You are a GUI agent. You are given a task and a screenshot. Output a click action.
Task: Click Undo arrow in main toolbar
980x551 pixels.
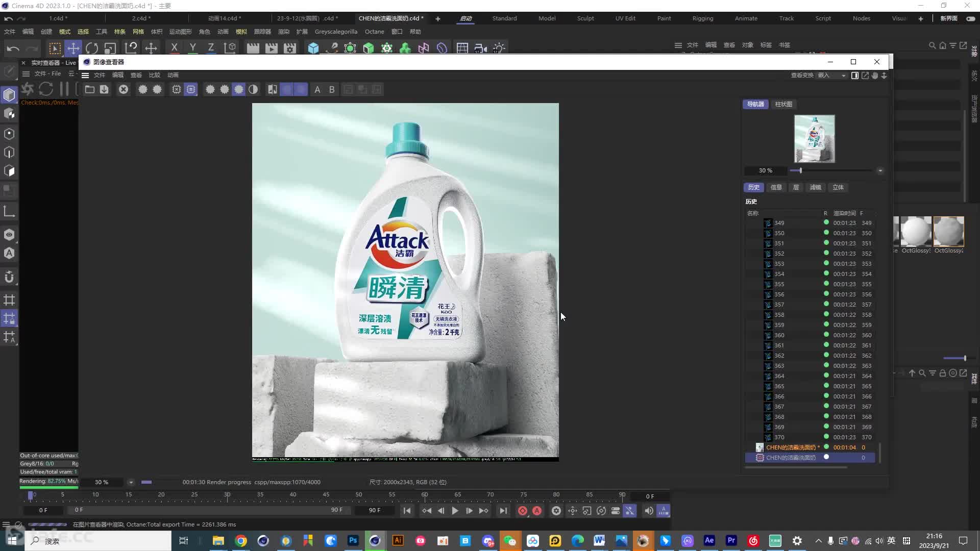click(13, 48)
